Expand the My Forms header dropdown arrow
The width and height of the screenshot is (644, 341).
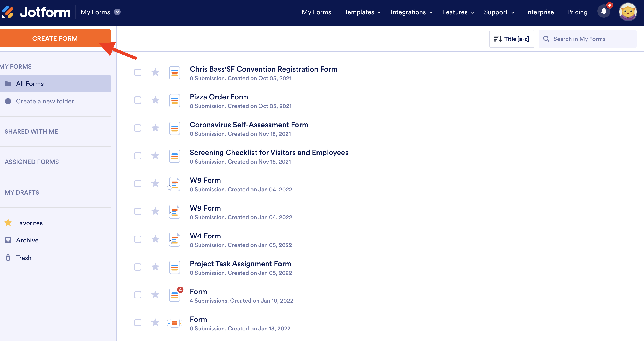tap(117, 12)
